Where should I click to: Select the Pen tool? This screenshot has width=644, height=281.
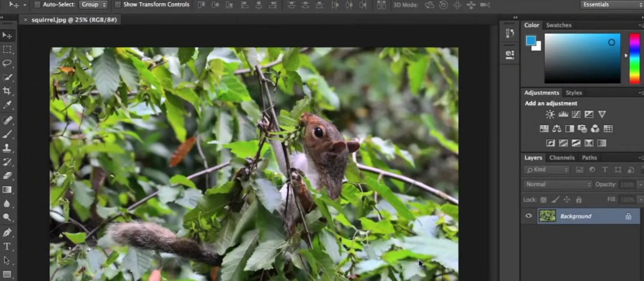coord(7,232)
